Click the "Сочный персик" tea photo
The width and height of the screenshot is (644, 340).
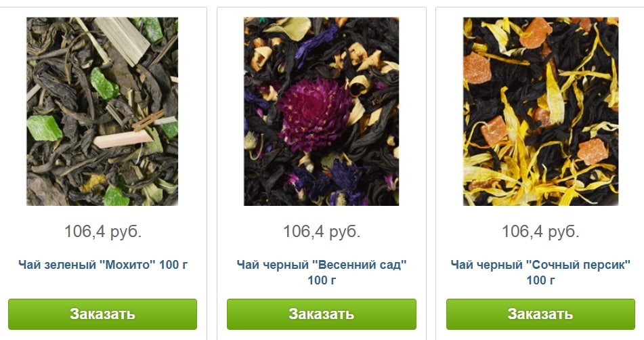tap(540, 111)
